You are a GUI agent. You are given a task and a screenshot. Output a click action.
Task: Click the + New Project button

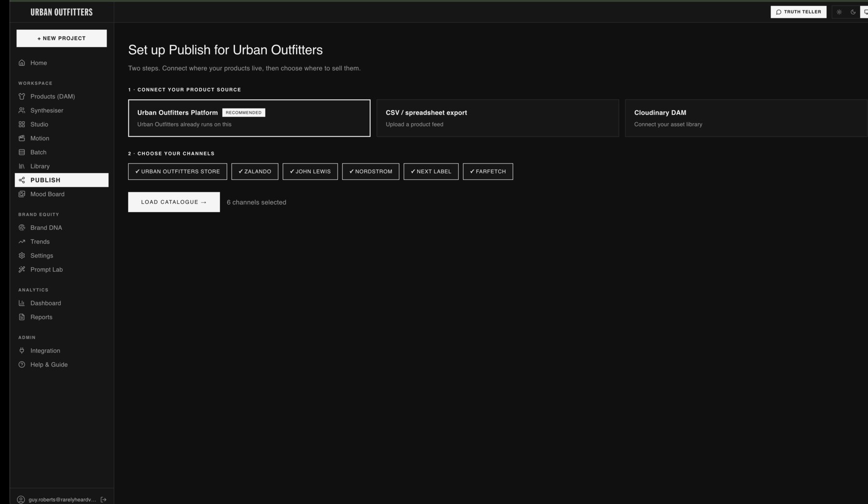[62, 39]
